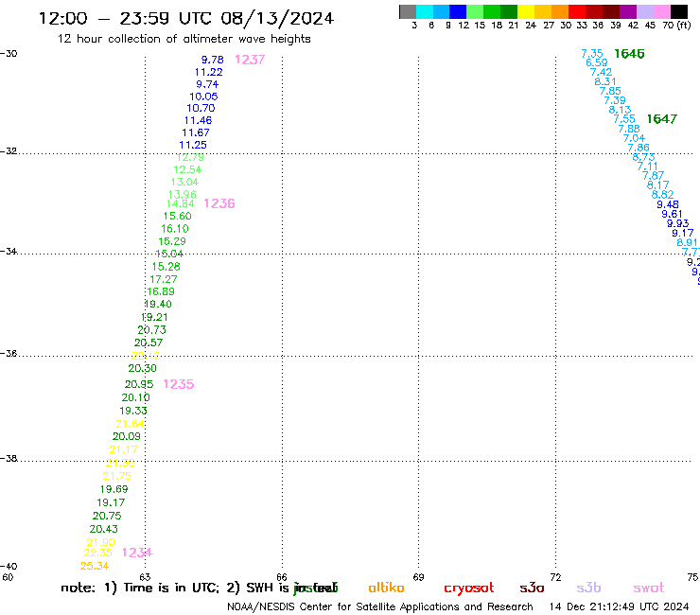Click the wave height value 17.27

(164, 279)
